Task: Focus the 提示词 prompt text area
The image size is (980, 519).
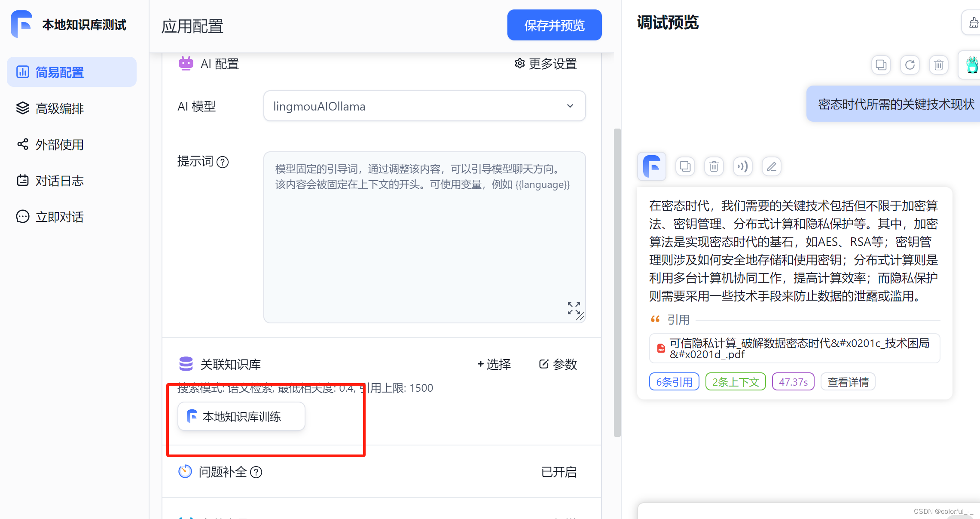Action: pos(424,237)
